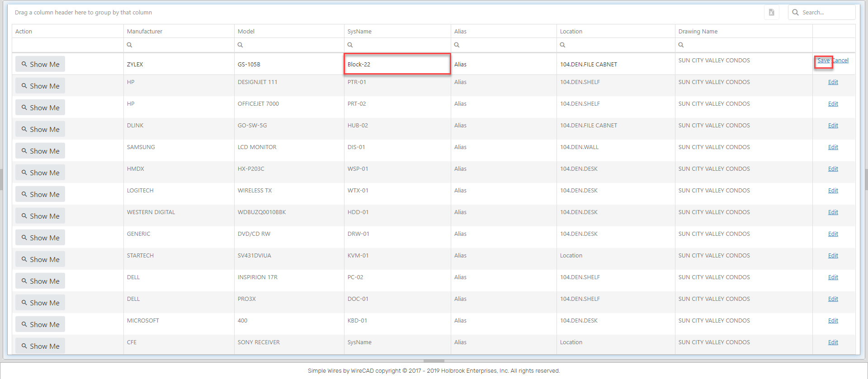Edit the DELL INSPIRION 17R row
The width and height of the screenshot is (868, 379).
click(833, 277)
